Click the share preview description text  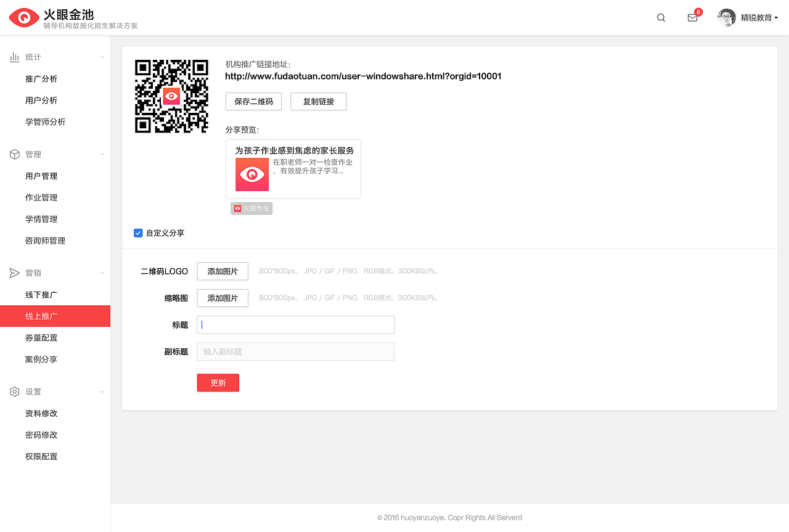point(313,166)
